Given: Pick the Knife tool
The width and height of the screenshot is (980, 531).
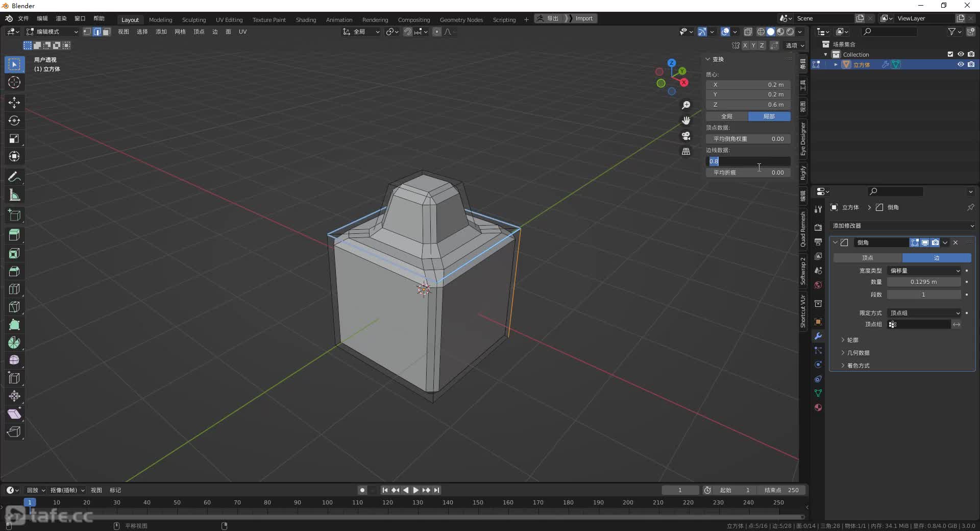Looking at the screenshot, I should 14,307.
